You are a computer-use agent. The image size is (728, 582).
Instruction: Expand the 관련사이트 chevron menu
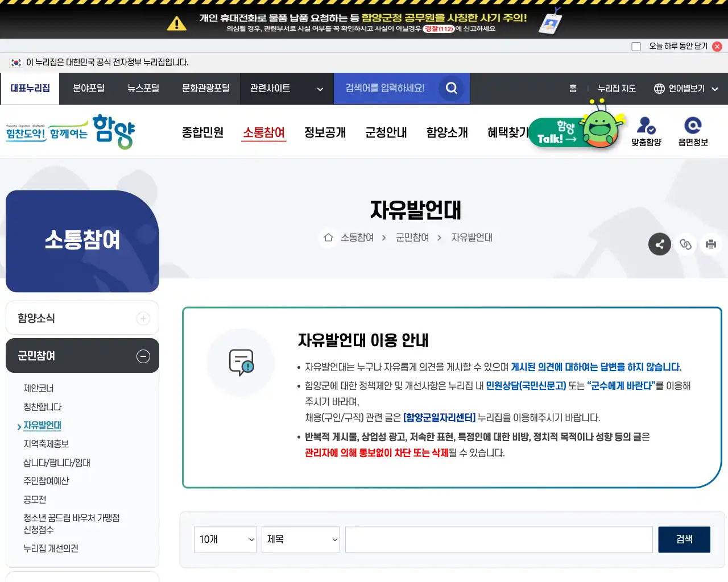318,88
